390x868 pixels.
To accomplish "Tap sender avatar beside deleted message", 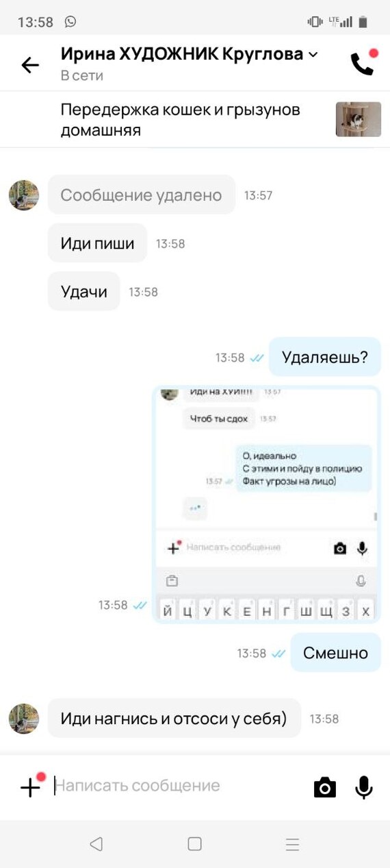I will [x=23, y=195].
